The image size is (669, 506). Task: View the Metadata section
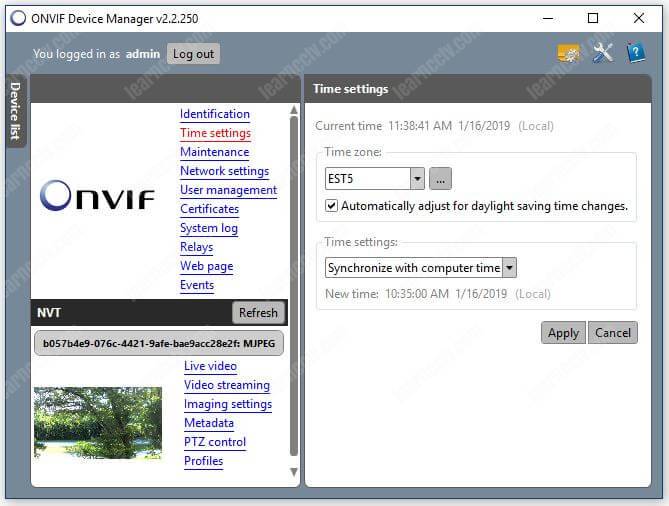[209, 423]
